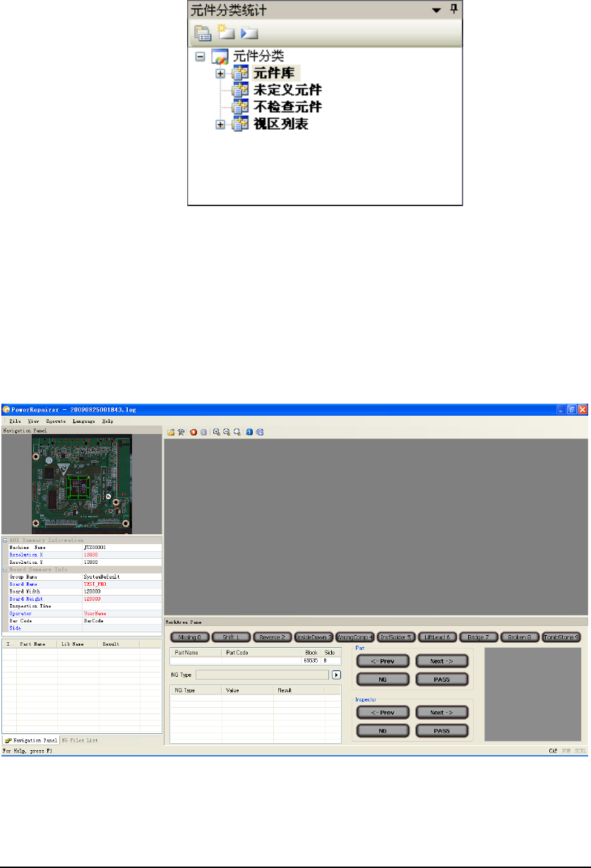Switch to the Navigation Panel tab
The height and width of the screenshot is (868, 591).
(31, 740)
